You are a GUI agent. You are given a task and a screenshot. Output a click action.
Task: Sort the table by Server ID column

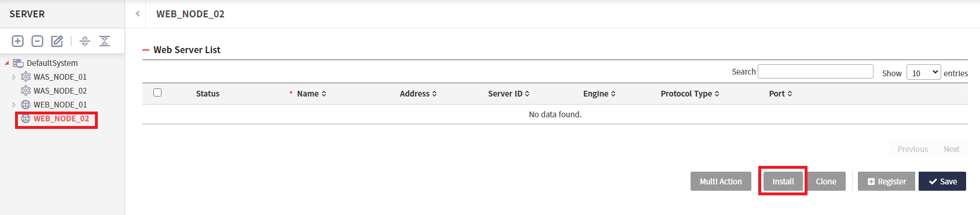coord(509,94)
